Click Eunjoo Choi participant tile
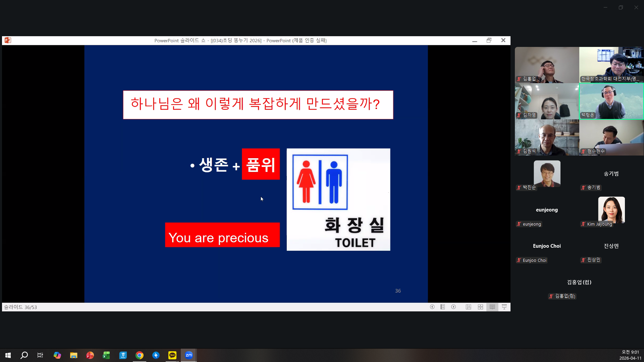Screen dimensions: 644x362 547,246
